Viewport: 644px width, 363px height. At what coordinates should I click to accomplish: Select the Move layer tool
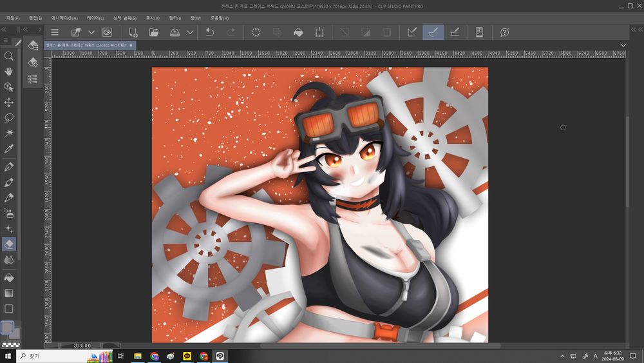[x=8, y=102]
